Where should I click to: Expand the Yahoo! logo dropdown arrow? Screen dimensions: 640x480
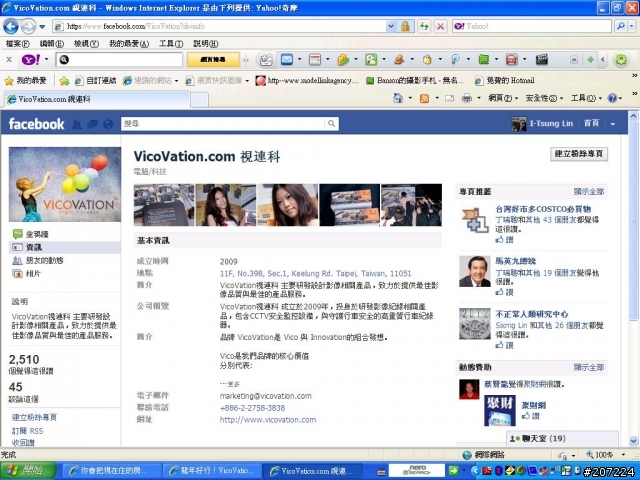pos(46,60)
